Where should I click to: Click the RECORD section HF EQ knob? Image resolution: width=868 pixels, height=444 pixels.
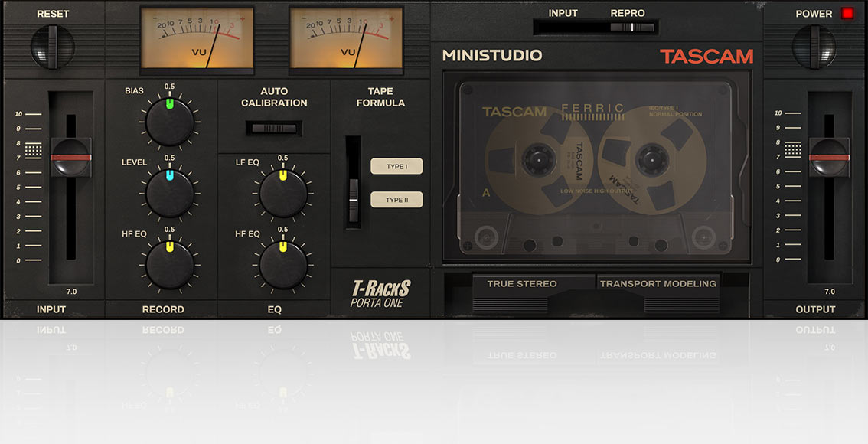[169, 264]
